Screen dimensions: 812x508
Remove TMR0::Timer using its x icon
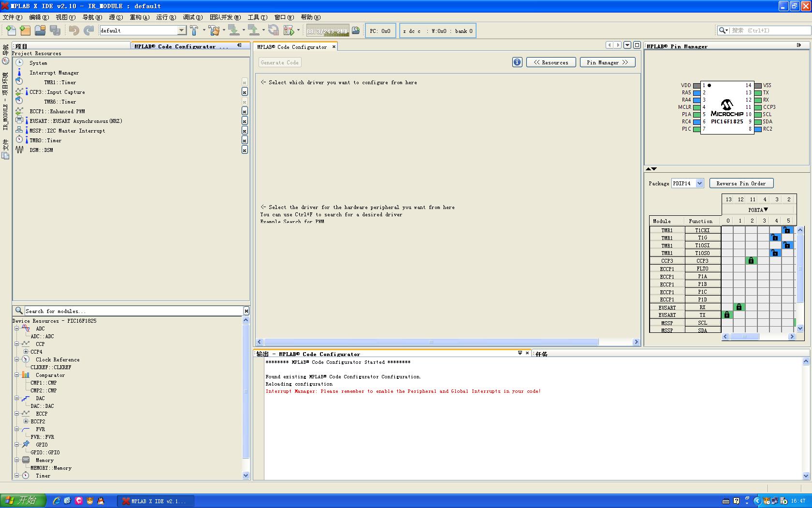coord(245,140)
